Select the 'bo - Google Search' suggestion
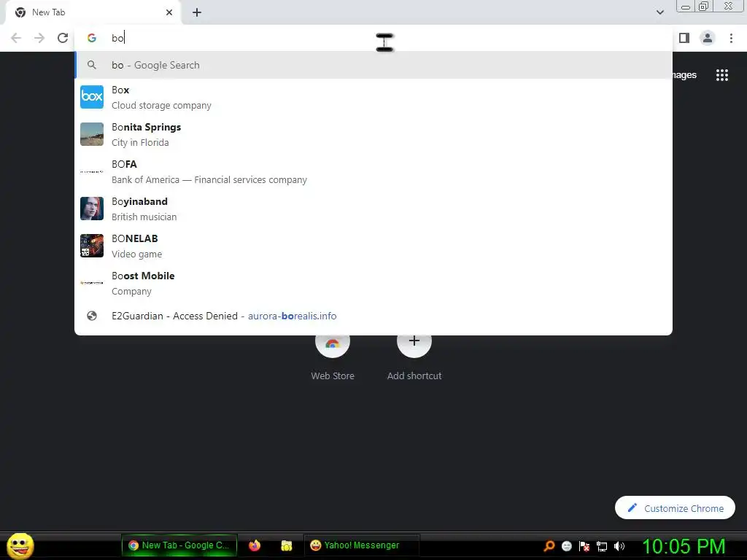 pyautogui.click(x=373, y=65)
